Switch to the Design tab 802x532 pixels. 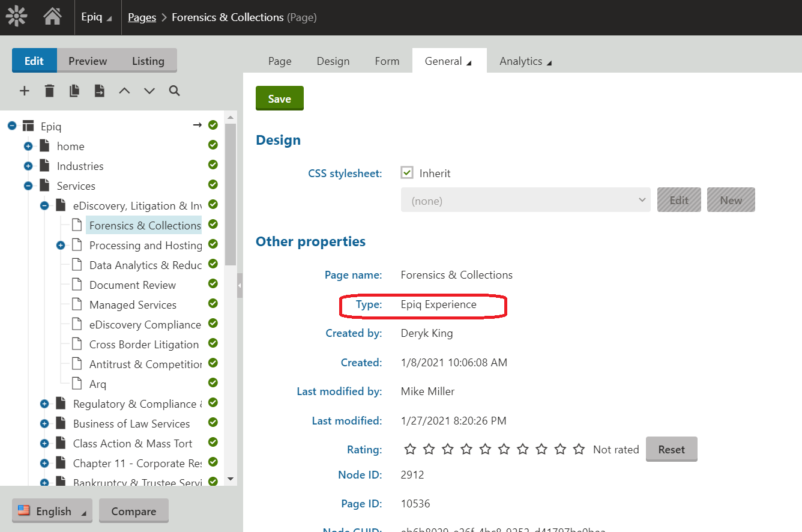coord(333,61)
